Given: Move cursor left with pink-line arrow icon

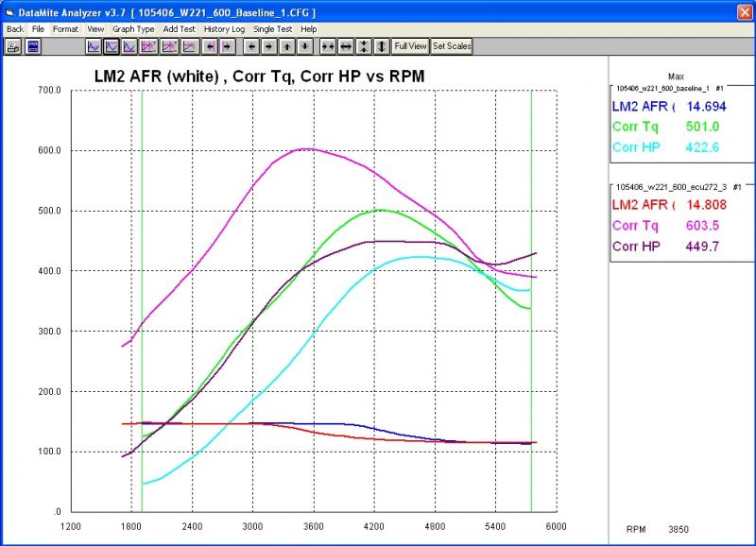Looking at the screenshot, I should 210,46.
